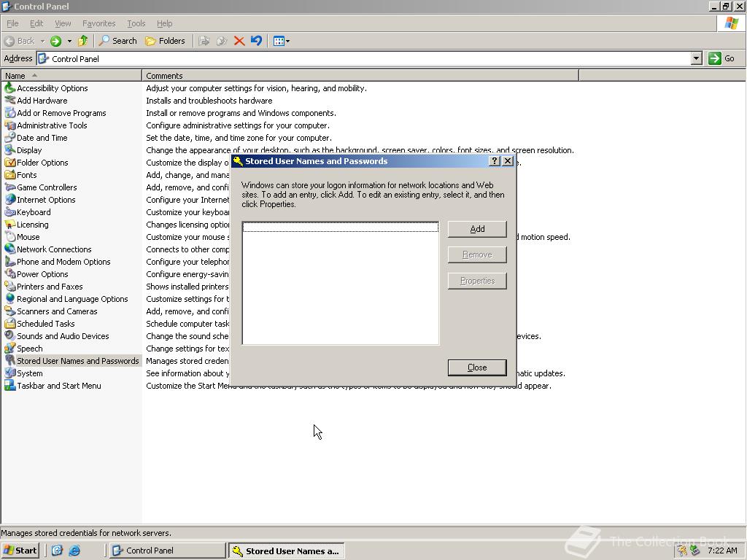747x560 pixels.
Task: Open the Mouse icon
Action: click(x=10, y=237)
